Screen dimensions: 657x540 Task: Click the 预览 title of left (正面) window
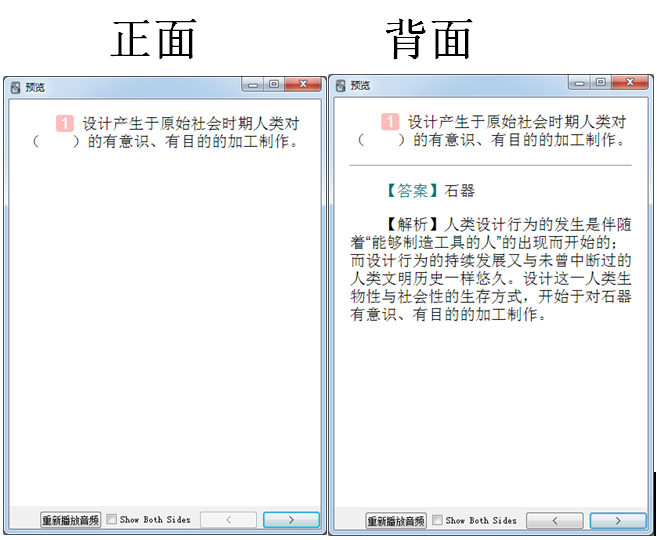point(35,88)
